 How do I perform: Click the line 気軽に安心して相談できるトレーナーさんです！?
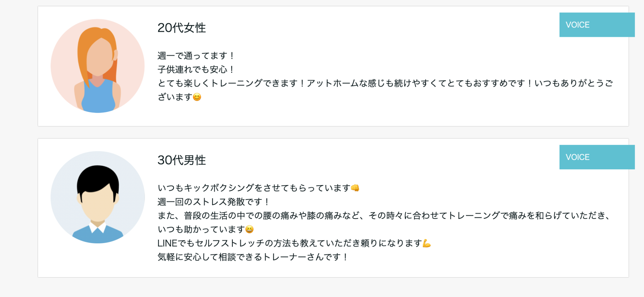click(x=253, y=257)
